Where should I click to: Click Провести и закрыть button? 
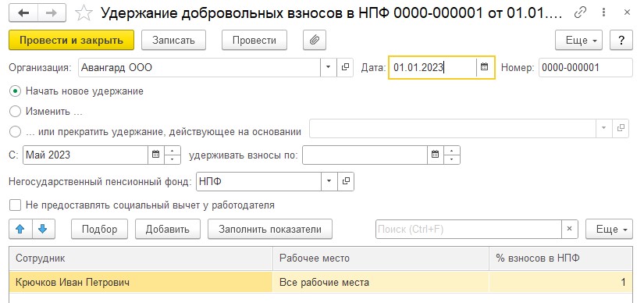click(72, 41)
